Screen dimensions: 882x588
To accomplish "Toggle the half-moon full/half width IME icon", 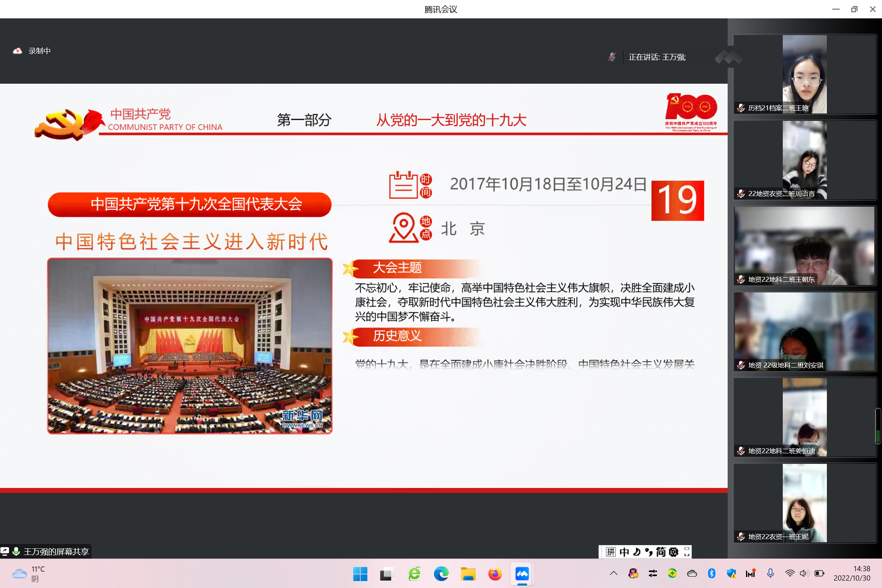I will (x=637, y=552).
